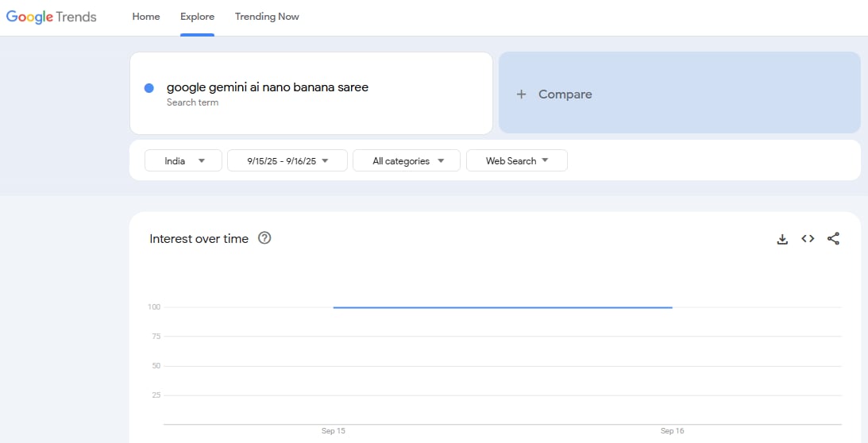Download the Interest over time CSV
The image size is (868, 443).
point(782,239)
